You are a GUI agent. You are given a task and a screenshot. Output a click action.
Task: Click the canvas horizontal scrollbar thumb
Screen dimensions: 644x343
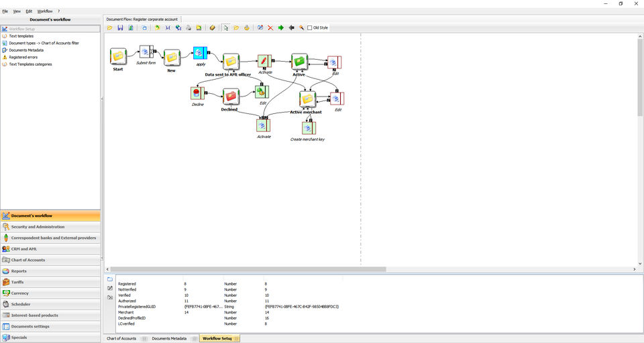pyautogui.click(x=248, y=269)
